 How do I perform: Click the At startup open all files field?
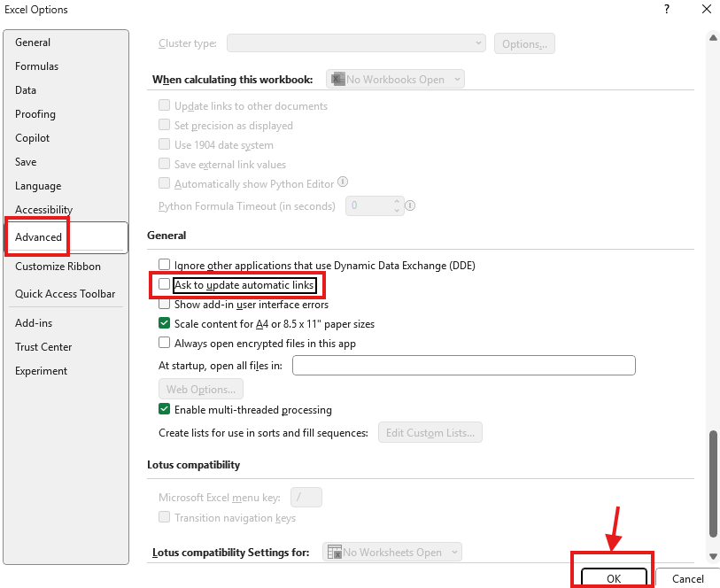464,366
